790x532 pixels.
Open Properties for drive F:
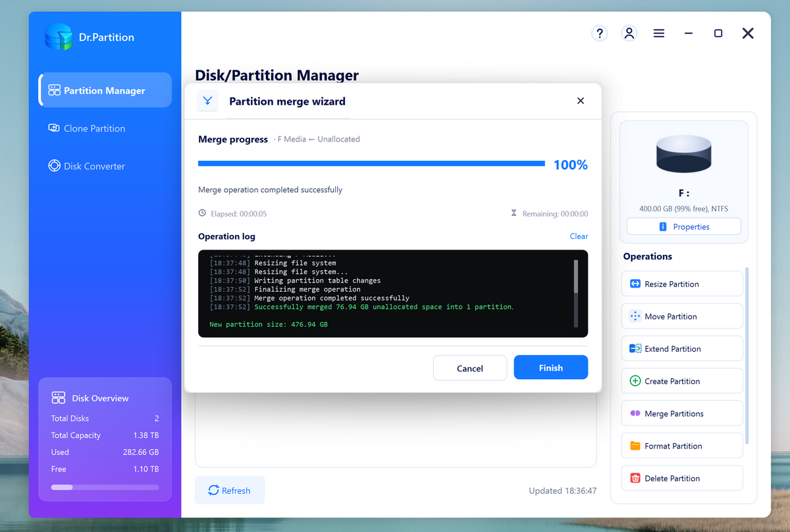(684, 226)
